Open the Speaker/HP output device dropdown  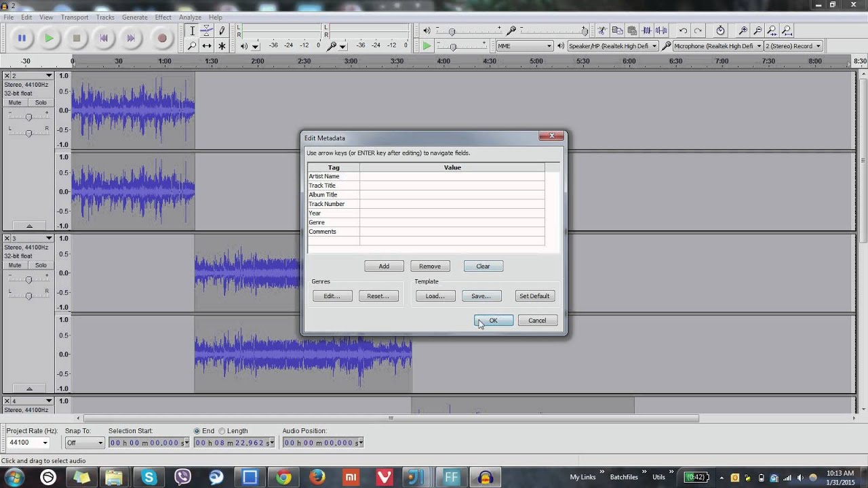[x=612, y=46]
